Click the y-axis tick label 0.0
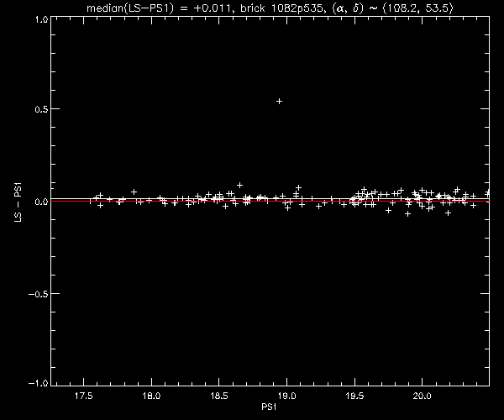Screen dimensions: 504x420 coord(41,202)
